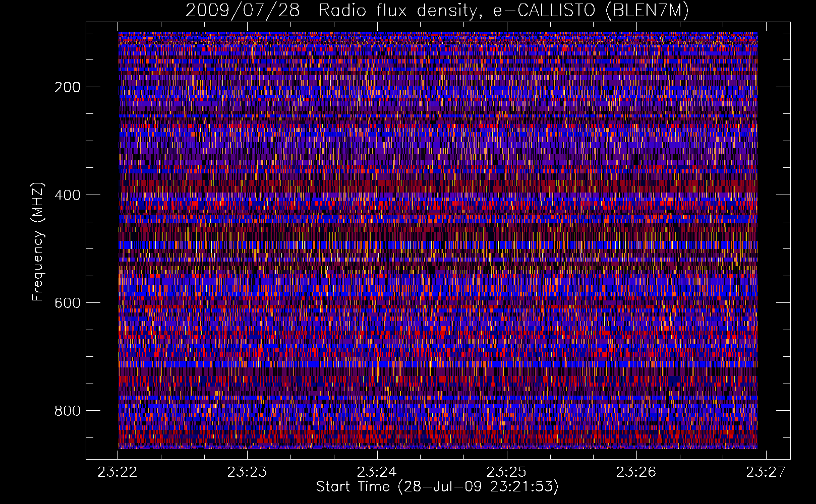Screen dimensions: 816x504
Task: Click the '600' frequency tick label
Action: click(x=68, y=303)
